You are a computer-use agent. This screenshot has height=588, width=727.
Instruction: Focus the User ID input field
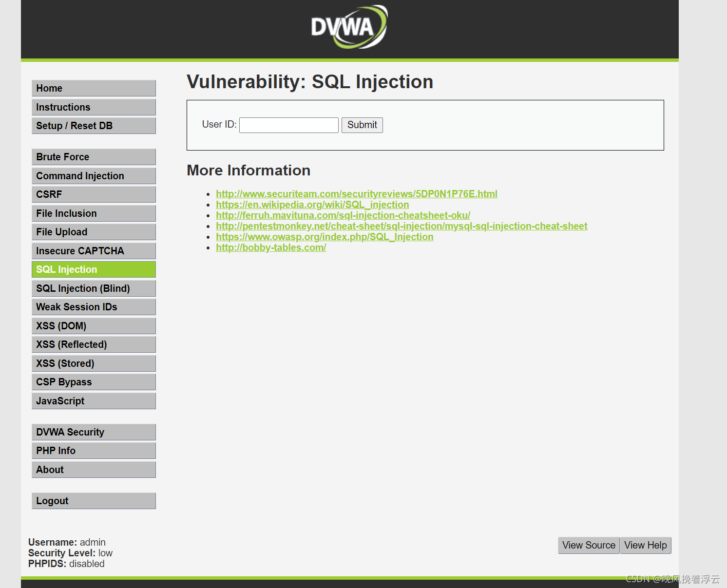tap(289, 125)
